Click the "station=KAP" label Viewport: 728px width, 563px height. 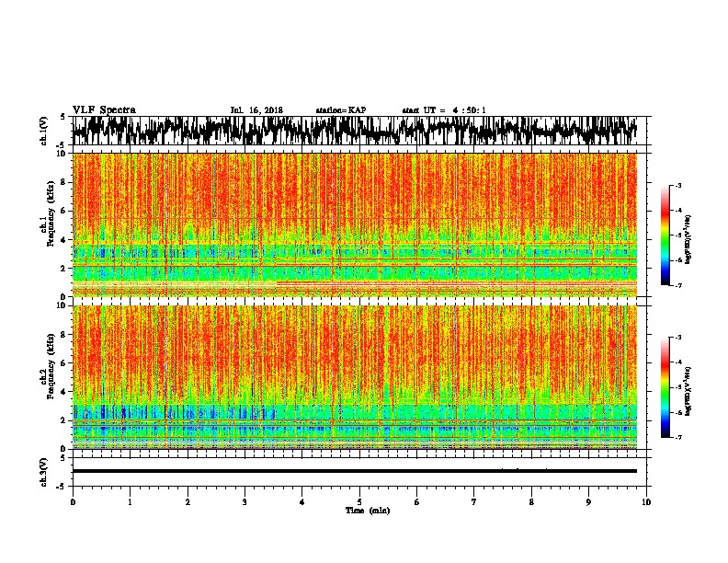click(x=341, y=110)
